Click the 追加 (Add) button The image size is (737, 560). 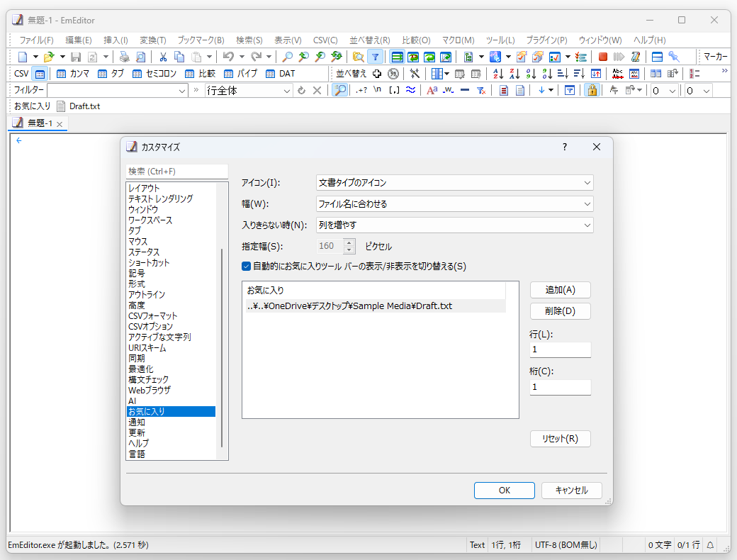pyautogui.click(x=559, y=290)
